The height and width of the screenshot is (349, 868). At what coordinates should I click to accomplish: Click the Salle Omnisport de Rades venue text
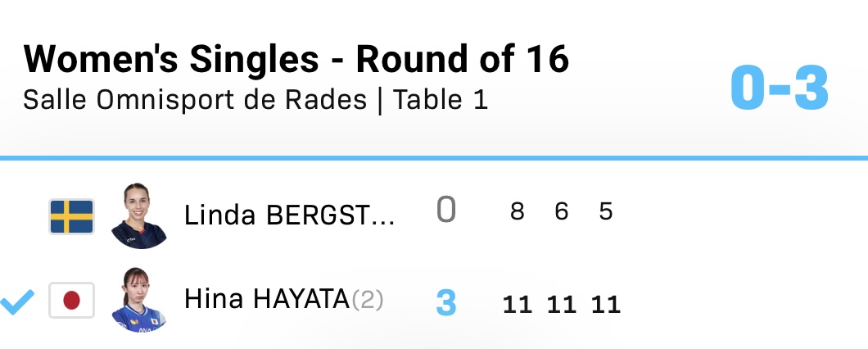click(x=195, y=100)
